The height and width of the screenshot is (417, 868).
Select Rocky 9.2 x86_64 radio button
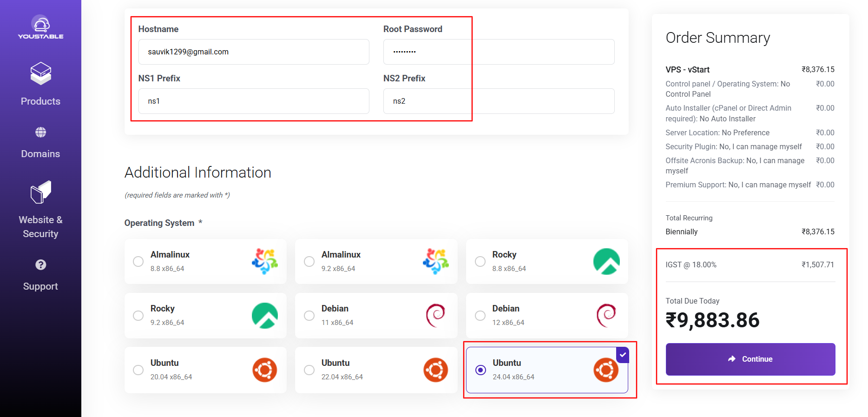click(138, 316)
